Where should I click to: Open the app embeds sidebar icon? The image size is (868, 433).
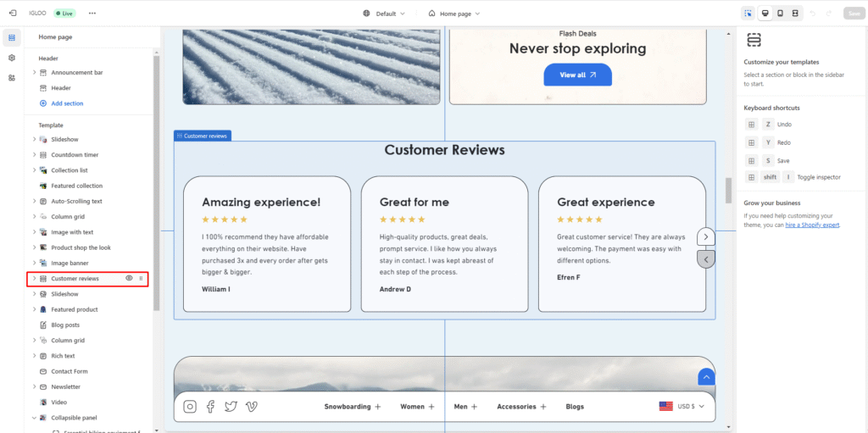click(12, 78)
